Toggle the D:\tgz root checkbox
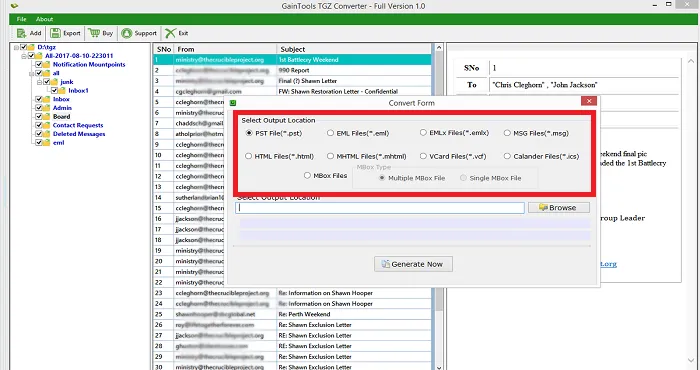 coord(24,47)
